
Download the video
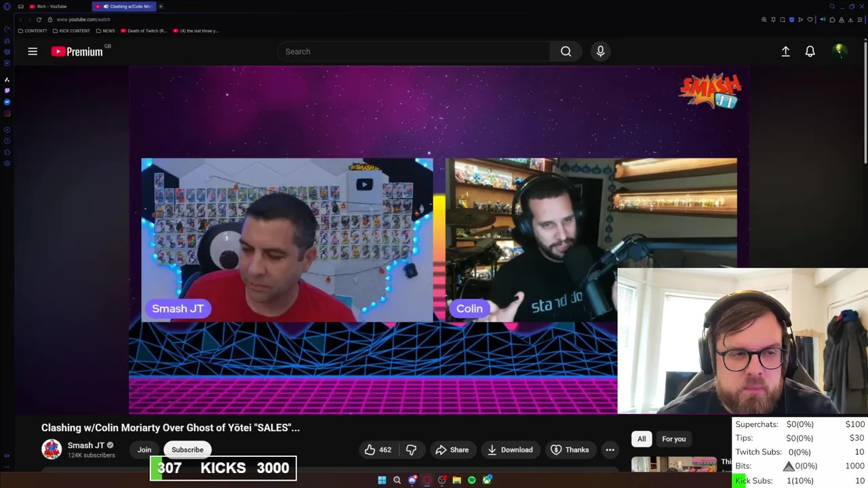coord(510,450)
